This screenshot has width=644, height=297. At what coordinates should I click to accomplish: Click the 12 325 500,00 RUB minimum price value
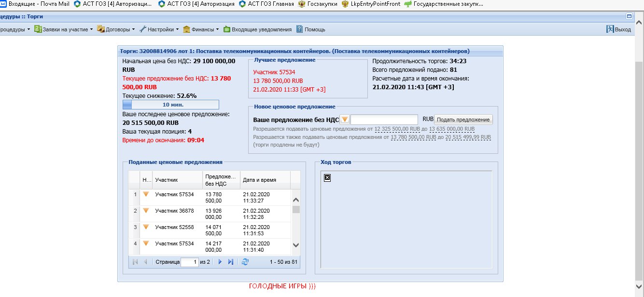click(397, 129)
